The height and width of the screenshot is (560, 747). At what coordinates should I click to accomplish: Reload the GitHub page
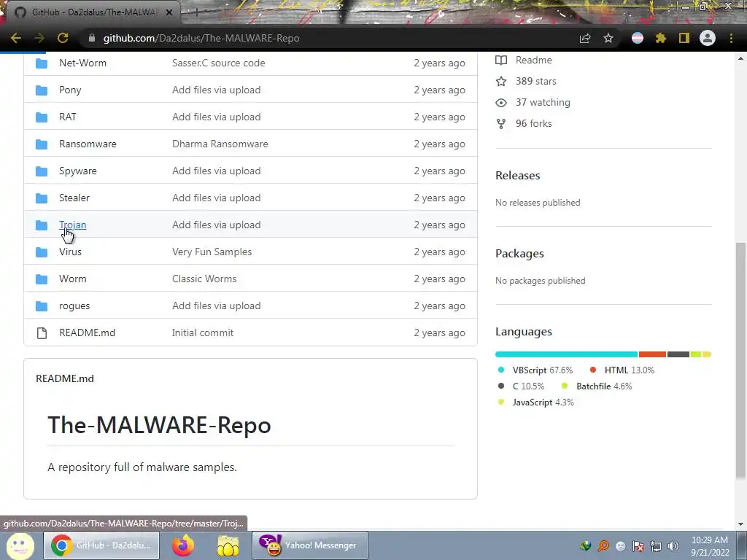click(x=63, y=38)
